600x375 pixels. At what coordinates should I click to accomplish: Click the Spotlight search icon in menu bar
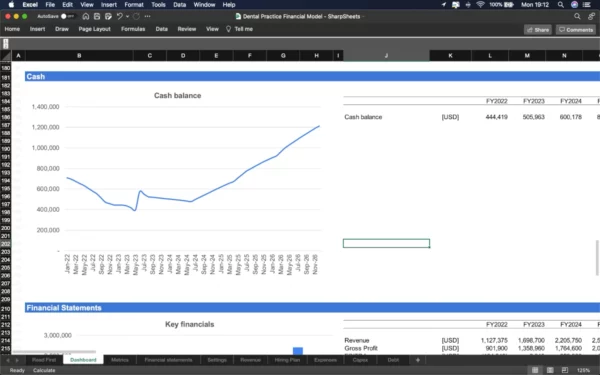pyautogui.click(x=561, y=5)
